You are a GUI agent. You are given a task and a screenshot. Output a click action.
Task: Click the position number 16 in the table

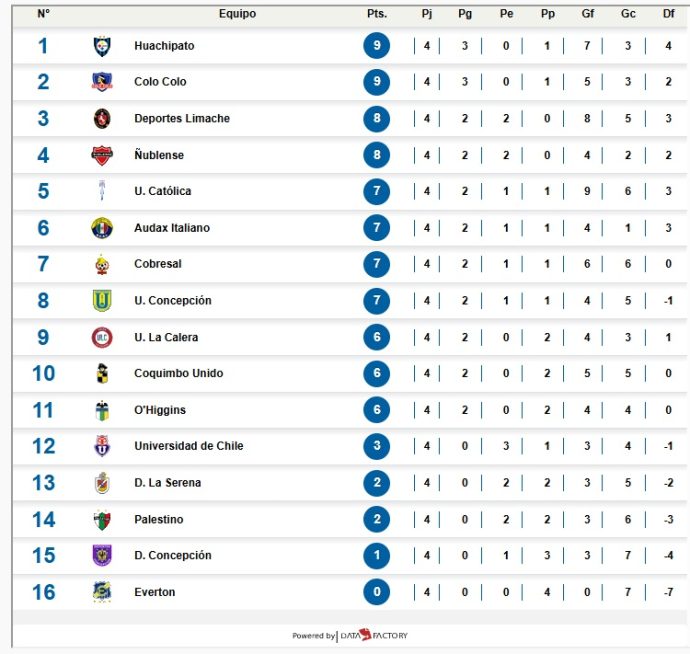coord(43,592)
